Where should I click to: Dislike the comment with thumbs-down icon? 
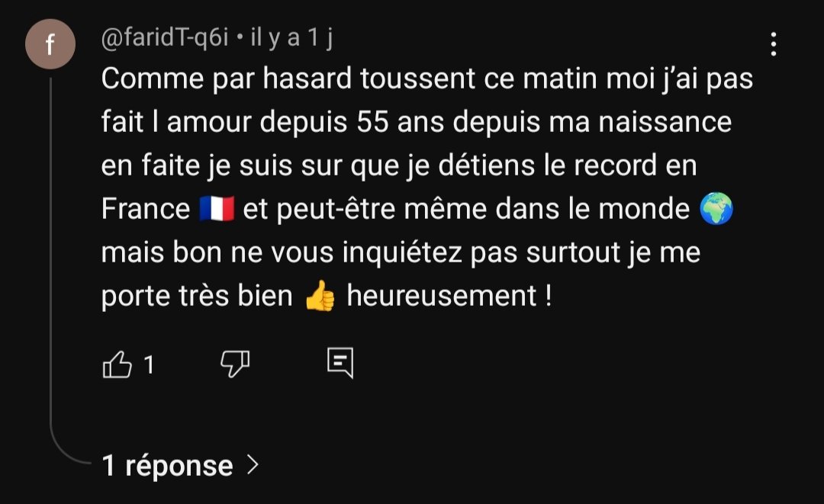pos(235,364)
